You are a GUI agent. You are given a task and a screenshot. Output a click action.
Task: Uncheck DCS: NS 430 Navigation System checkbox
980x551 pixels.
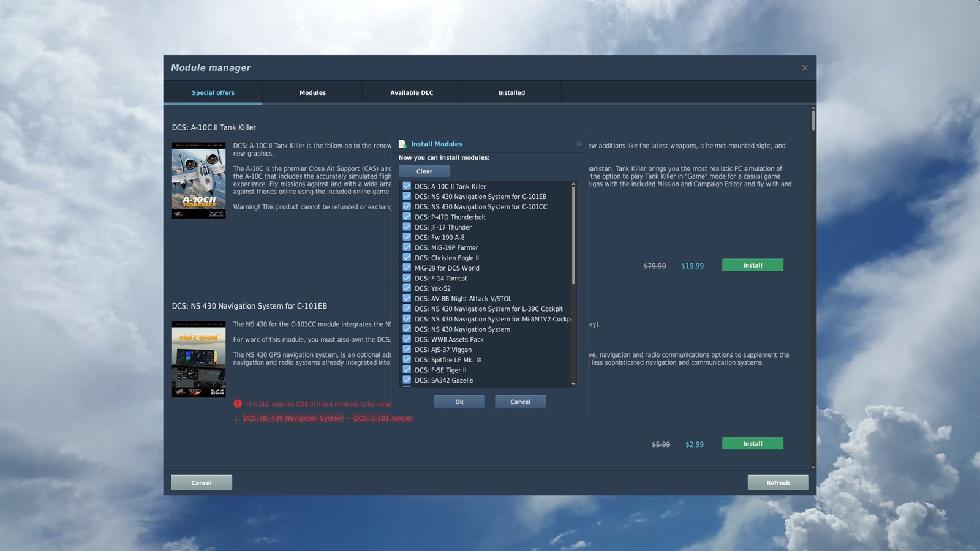tap(407, 329)
